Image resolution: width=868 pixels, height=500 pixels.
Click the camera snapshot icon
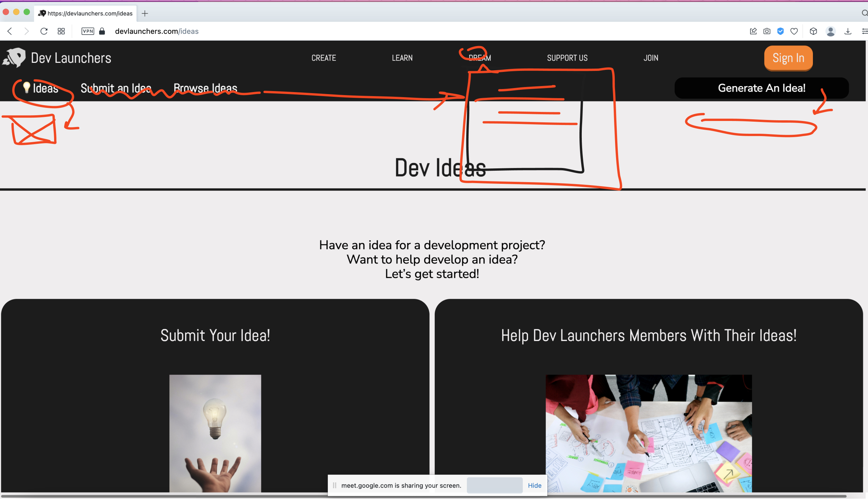(767, 31)
